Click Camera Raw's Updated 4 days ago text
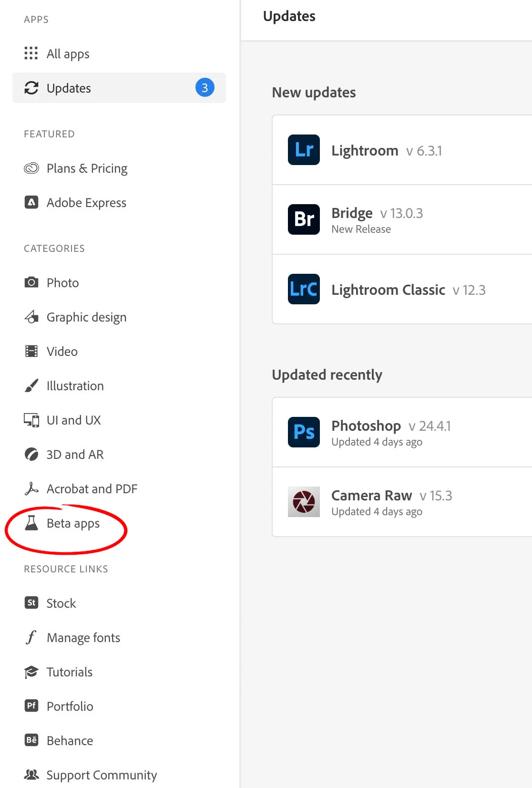Screen dimensions: 532x788 [377, 512]
